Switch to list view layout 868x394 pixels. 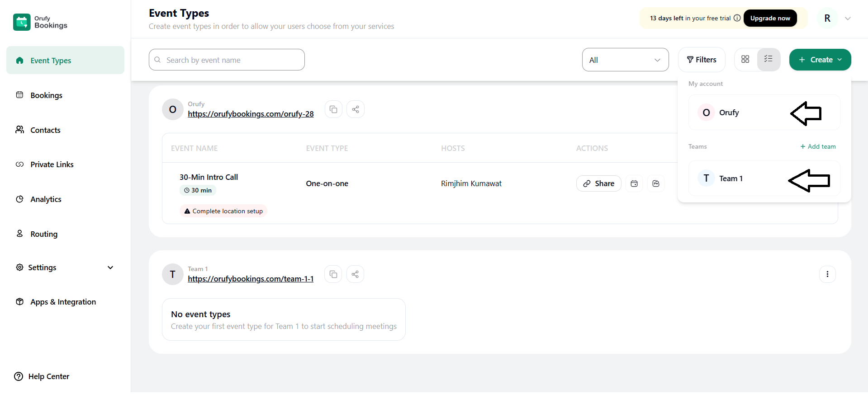[x=768, y=59]
